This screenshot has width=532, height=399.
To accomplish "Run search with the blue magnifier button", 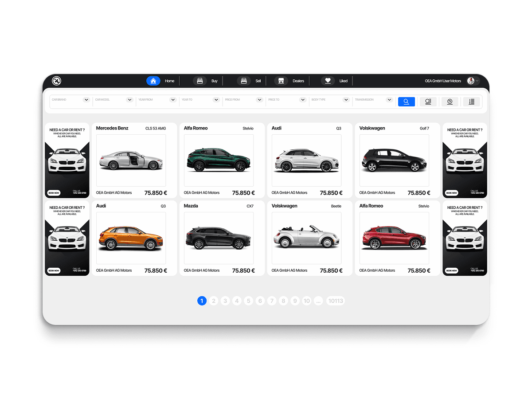I will (x=407, y=102).
